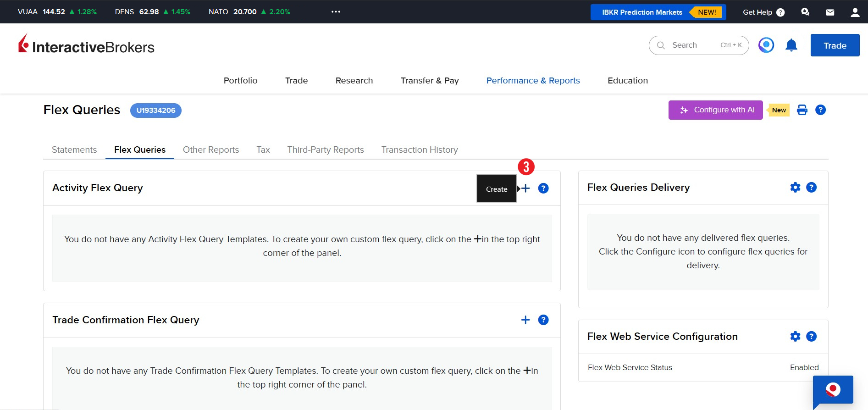Create a new Activity Flex Query with plus
The width and height of the screenshot is (868, 410).
pyautogui.click(x=525, y=188)
